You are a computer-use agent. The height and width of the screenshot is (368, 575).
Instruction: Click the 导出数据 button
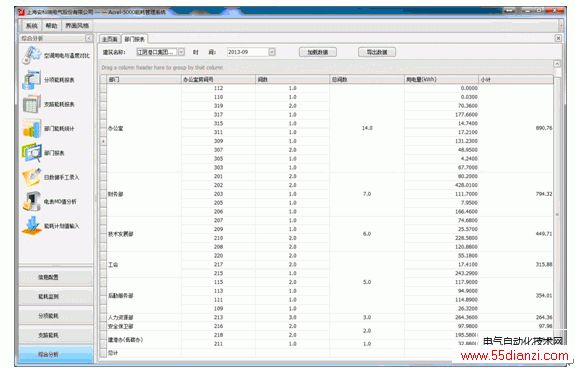pyautogui.click(x=377, y=52)
